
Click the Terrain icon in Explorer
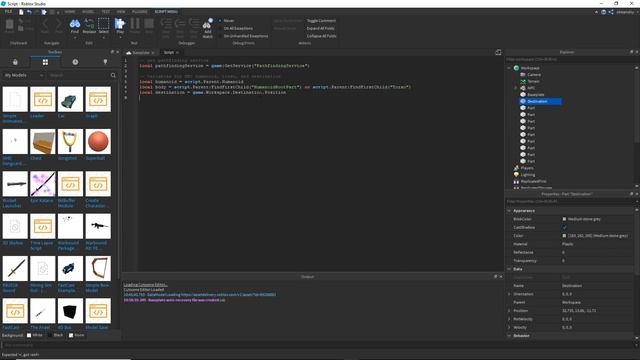pos(523,81)
